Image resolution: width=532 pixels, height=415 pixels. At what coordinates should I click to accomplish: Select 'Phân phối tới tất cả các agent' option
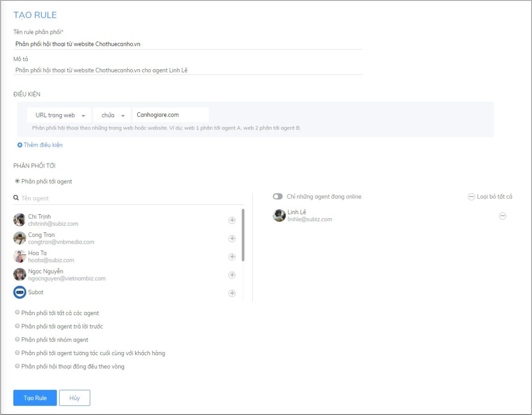click(x=17, y=313)
